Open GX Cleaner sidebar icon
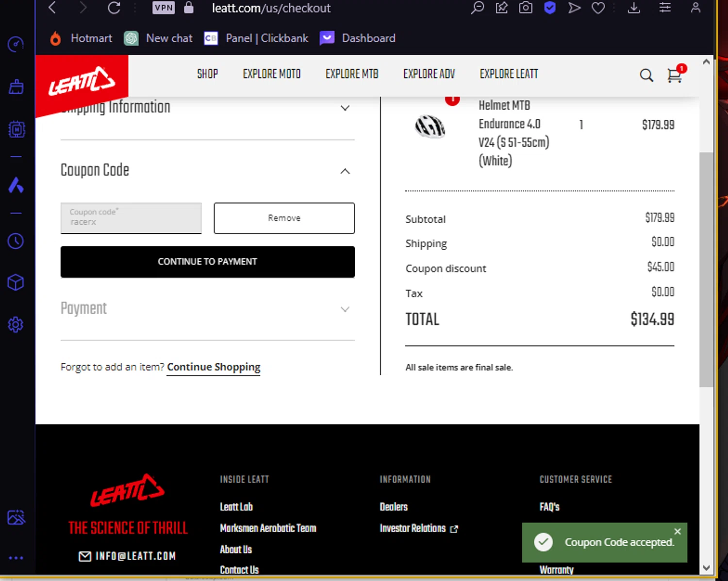Screen dimensions: 728x581 16,87
